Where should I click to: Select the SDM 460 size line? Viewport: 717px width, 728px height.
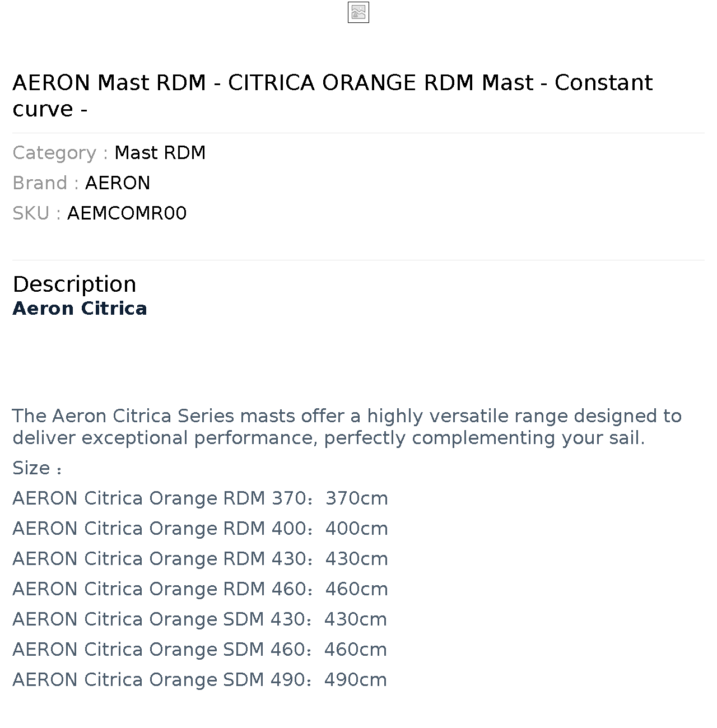click(x=199, y=650)
